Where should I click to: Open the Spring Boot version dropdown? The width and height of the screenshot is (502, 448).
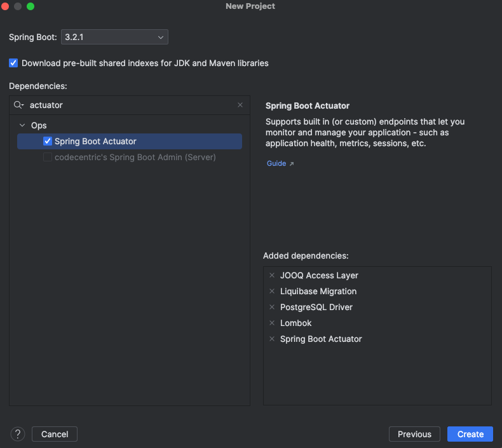(x=114, y=37)
